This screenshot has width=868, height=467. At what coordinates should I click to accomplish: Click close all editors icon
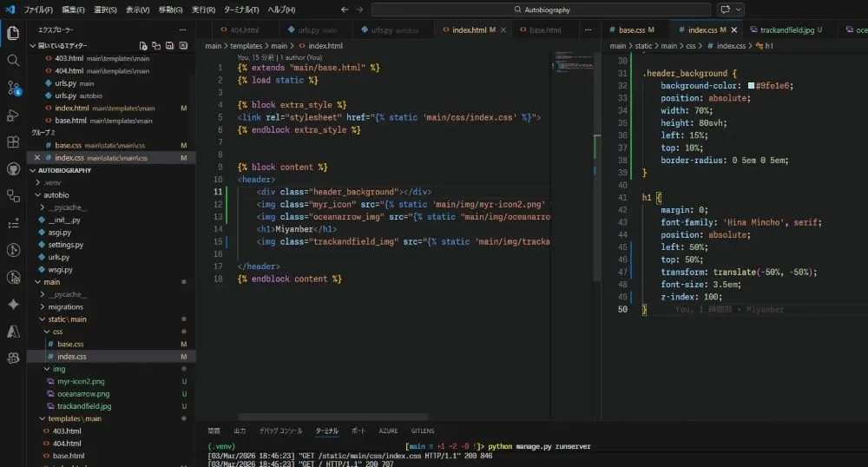[183, 45]
